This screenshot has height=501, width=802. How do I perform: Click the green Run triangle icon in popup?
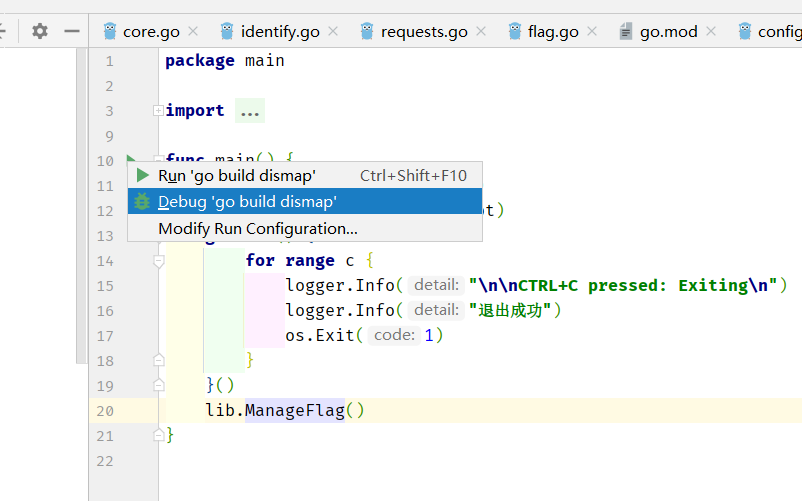tap(143, 176)
